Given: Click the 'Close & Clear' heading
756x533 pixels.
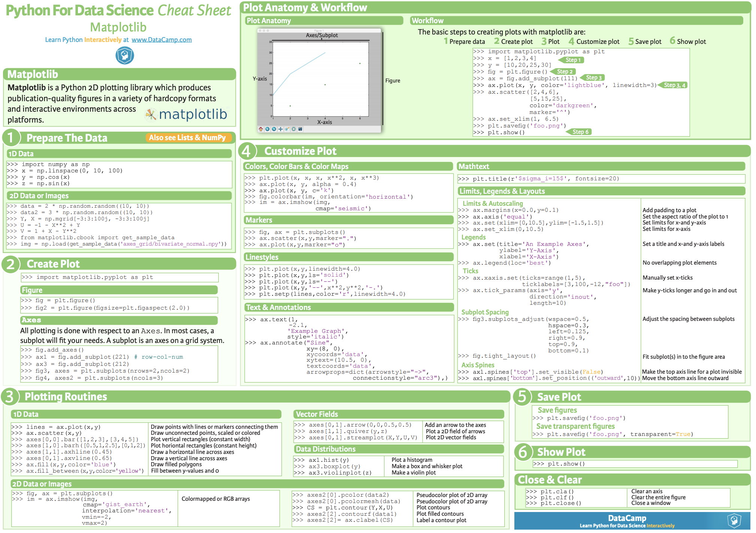Looking at the screenshot, I should tap(550, 480).
